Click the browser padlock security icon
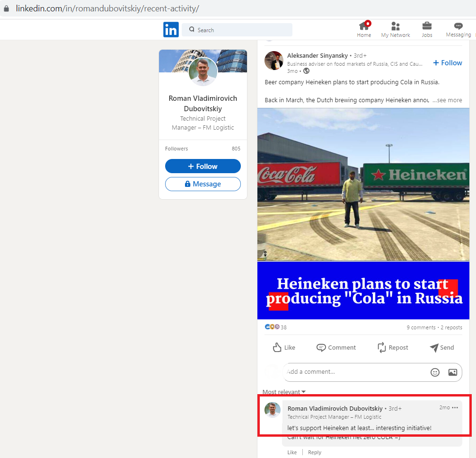The height and width of the screenshot is (458, 476). (6, 9)
